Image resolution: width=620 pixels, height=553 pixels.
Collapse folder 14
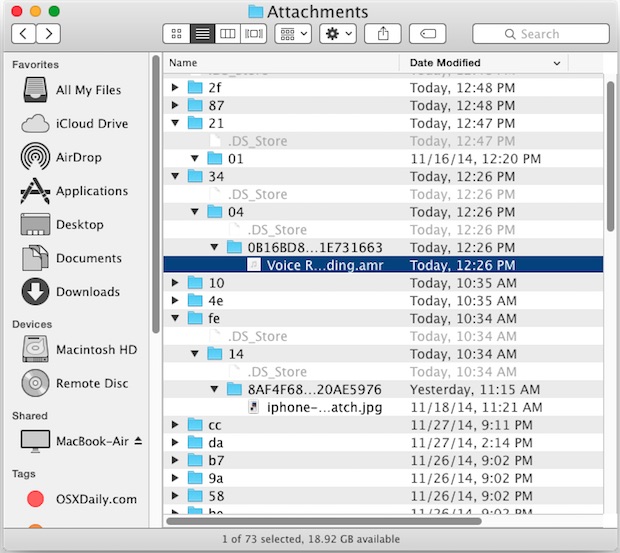click(x=195, y=354)
